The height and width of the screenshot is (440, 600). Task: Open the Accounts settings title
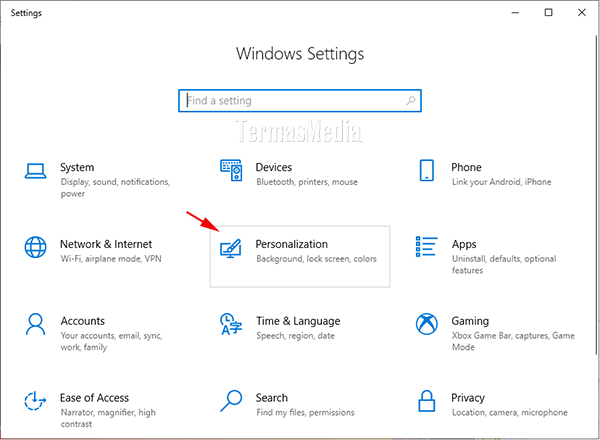click(x=83, y=321)
